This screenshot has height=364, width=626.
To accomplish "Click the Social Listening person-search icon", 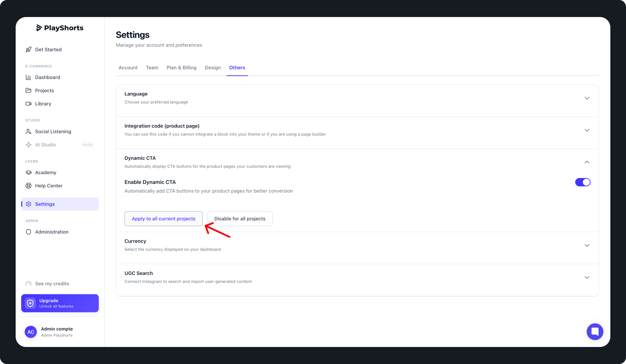I will [29, 132].
